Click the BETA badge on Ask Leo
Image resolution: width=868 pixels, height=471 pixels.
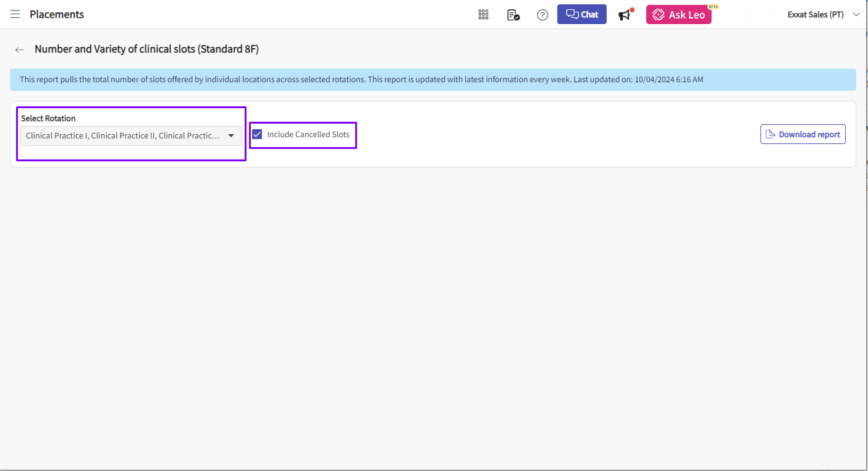(x=714, y=7)
